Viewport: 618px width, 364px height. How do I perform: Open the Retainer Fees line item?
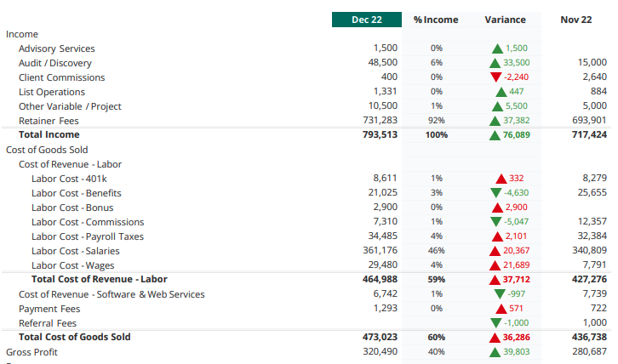click(x=49, y=121)
